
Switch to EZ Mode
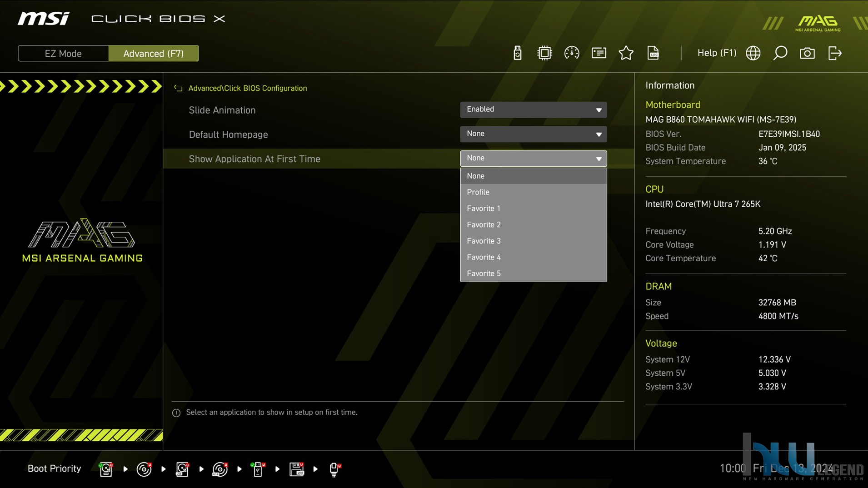pyautogui.click(x=63, y=53)
